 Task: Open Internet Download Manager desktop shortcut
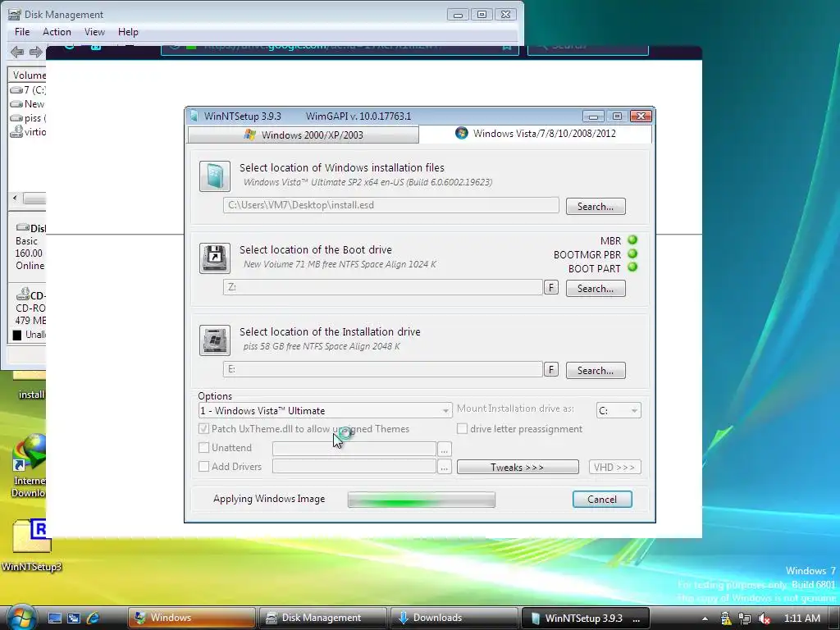tap(30, 466)
